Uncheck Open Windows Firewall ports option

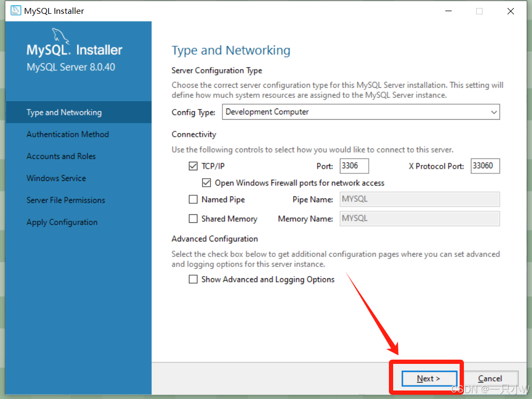206,183
